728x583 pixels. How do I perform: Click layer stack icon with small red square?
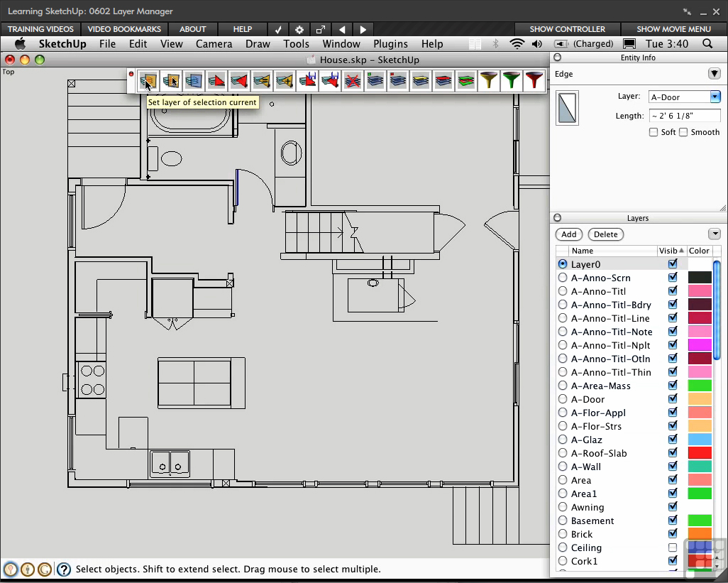[398, 81]
